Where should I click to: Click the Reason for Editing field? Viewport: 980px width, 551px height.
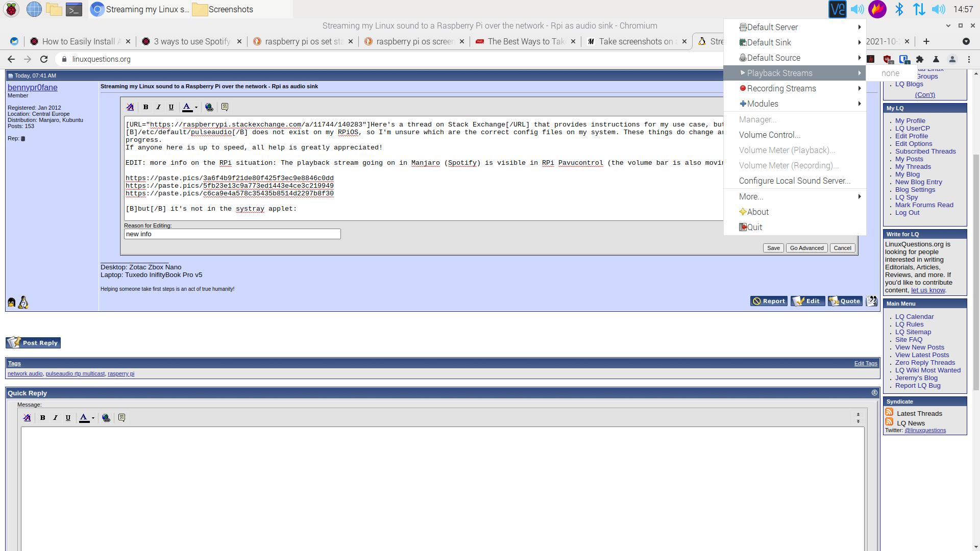coord(232,234)
